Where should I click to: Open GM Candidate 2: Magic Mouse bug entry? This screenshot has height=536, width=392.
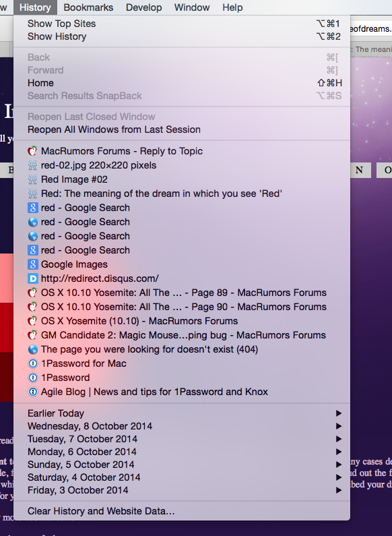pyautogui.click(x=182, y=335)
